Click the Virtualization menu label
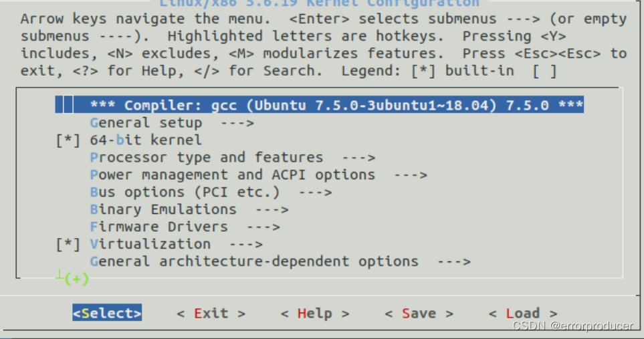The height and width of the screenshot is (339, 644). (x=150, y=244)
